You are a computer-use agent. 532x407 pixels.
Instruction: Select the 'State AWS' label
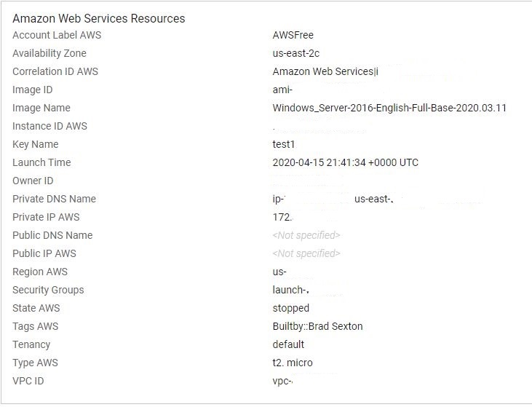[x=36, y=308]
